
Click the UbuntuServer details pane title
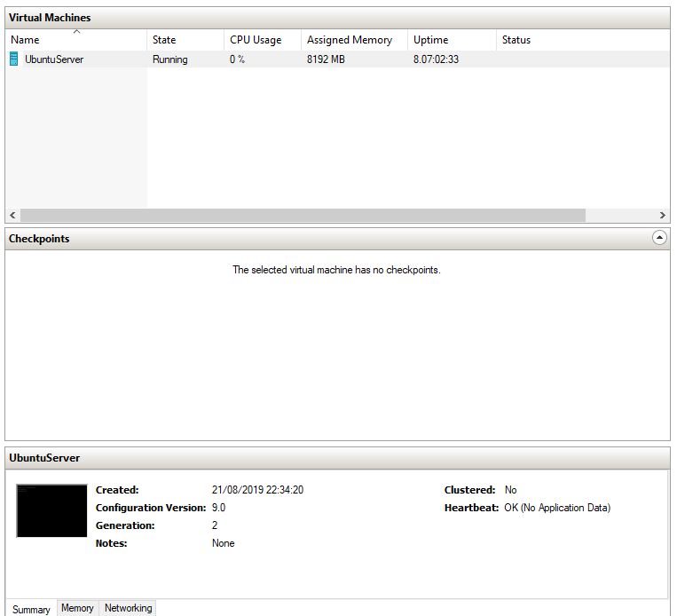pyautogui.click(x=44, y=458)
